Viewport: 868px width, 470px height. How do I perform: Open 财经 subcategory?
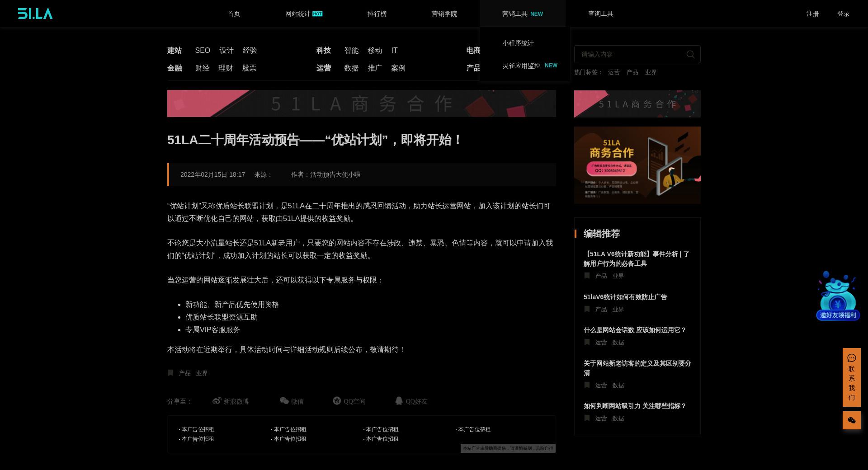(203, 68)
